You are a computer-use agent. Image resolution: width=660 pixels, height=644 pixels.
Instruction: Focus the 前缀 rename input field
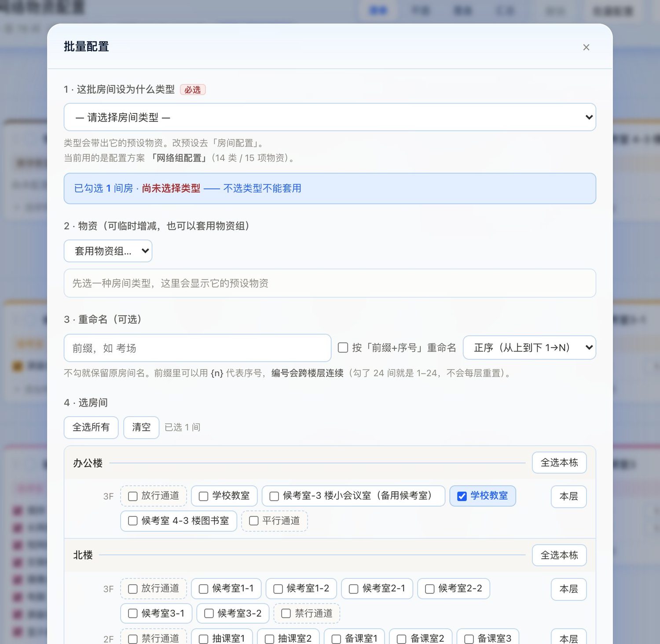pyautogui.click(x=198, y=348)
